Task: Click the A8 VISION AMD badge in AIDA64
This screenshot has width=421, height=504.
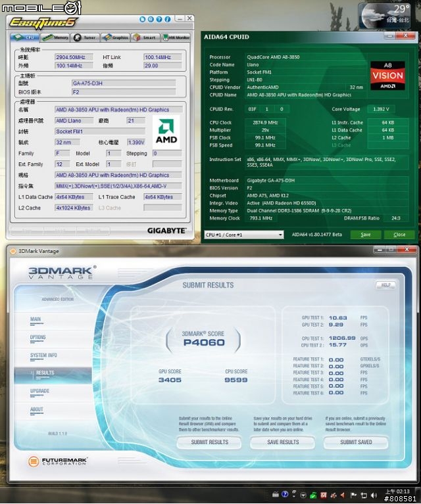Action: coord(387,76)
